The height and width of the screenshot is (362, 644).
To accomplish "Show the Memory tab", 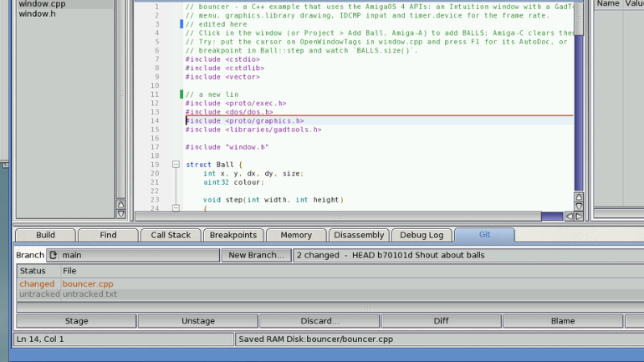I will click(296, 235).
